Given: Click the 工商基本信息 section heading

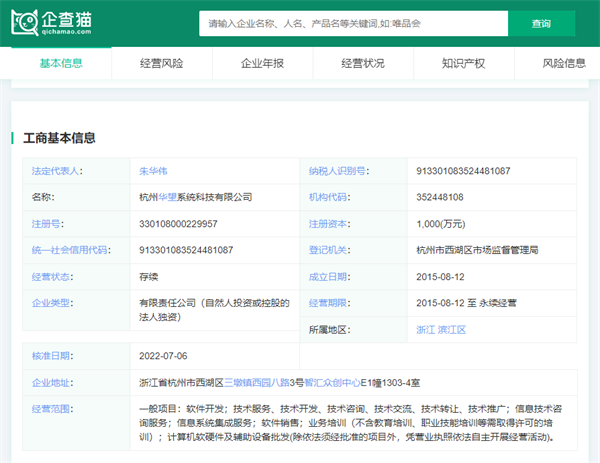Looking at the screenshot, I should click(59, 138).
